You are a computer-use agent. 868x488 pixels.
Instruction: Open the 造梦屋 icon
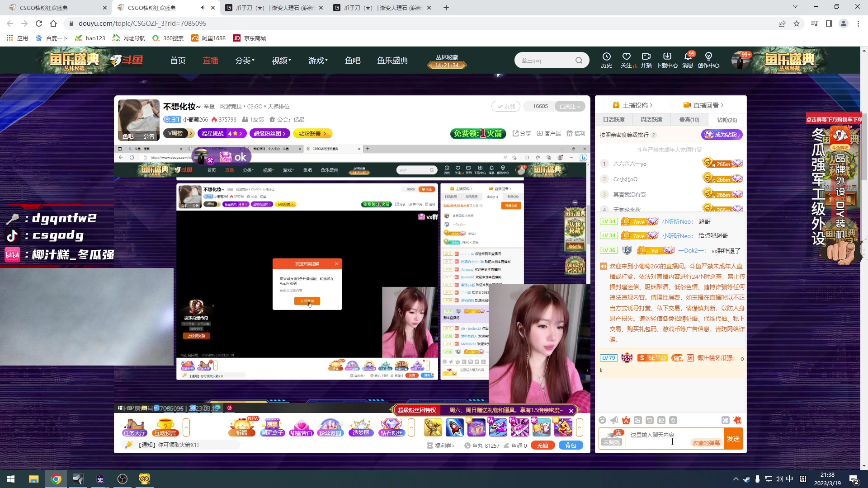[361, 427]
